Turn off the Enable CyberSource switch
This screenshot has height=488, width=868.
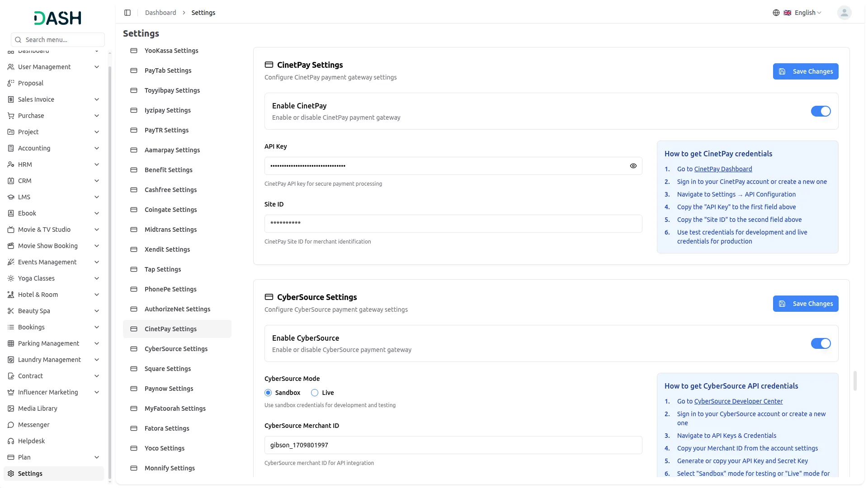click(821, 343)
